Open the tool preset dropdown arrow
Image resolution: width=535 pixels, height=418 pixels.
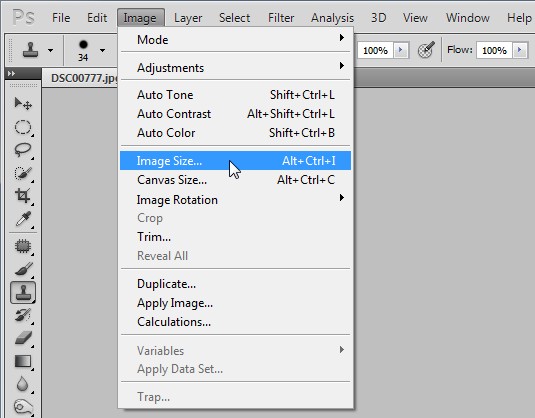pyautogui.click(x=50, y=51)
